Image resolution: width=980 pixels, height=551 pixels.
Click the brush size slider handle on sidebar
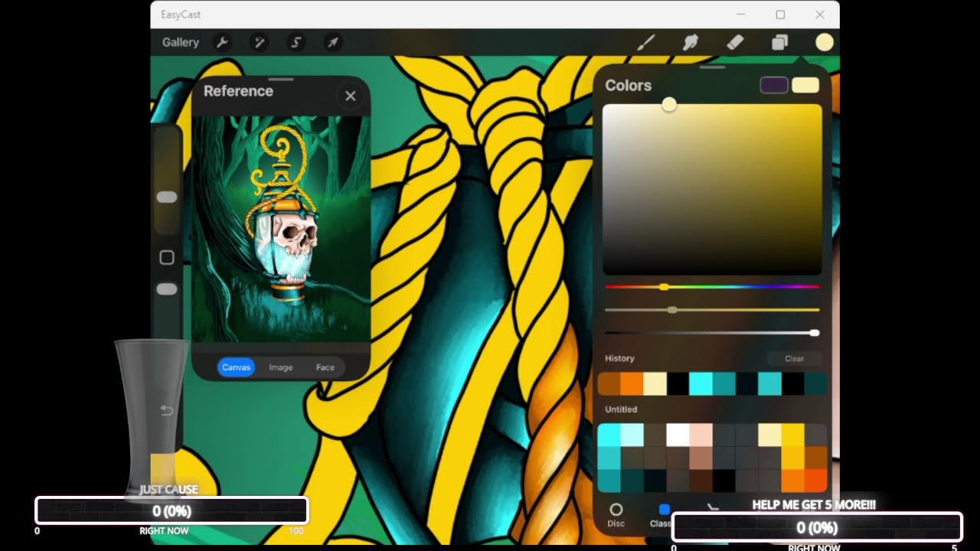[x=167, y=197]
